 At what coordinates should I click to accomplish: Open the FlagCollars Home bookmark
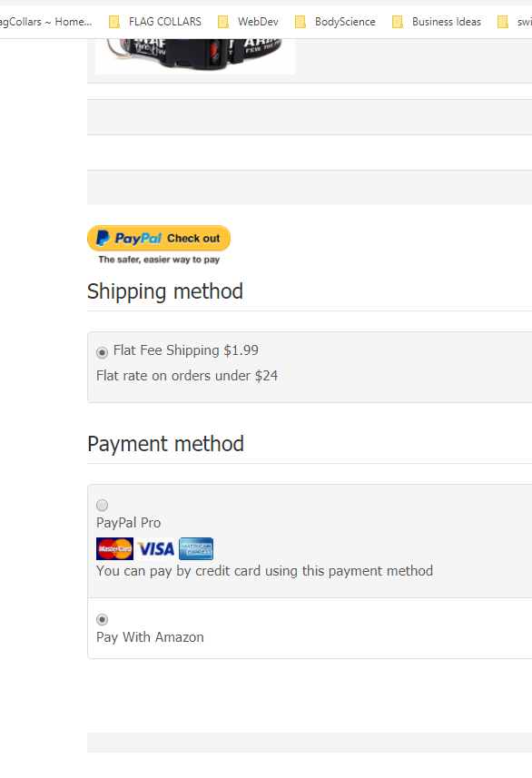point(45,22)
